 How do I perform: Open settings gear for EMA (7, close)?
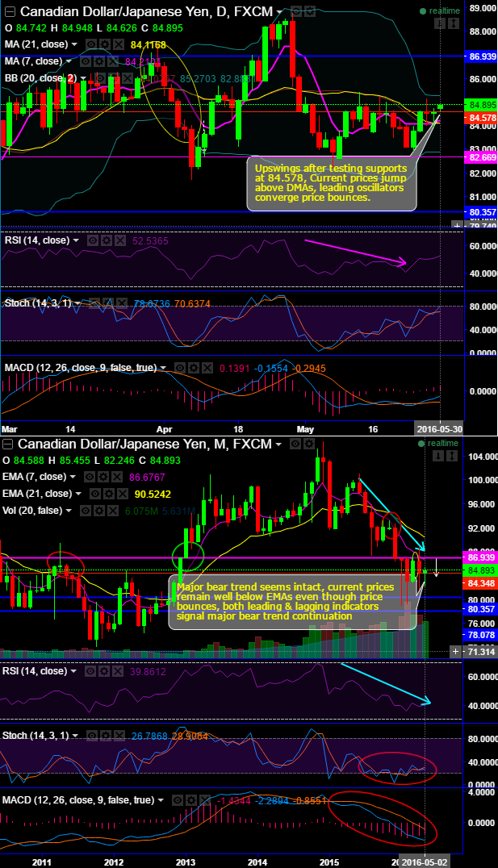click(x=103, y=477)
